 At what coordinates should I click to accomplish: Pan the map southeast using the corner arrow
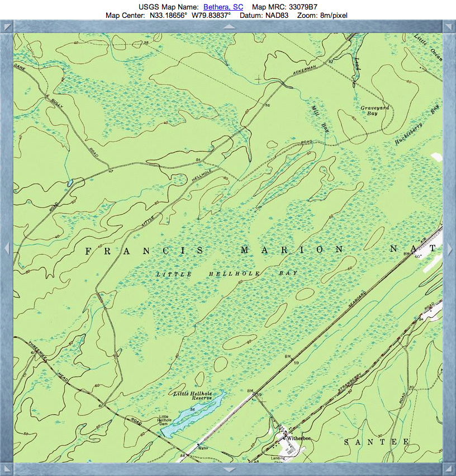pyautogui.click(x=449, y=469)
